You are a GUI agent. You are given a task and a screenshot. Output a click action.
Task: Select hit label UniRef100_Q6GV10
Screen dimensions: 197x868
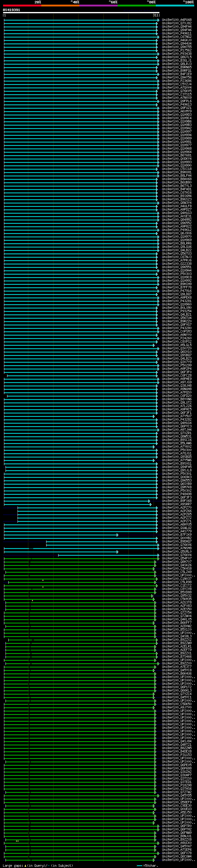click(x=177, y=352)
